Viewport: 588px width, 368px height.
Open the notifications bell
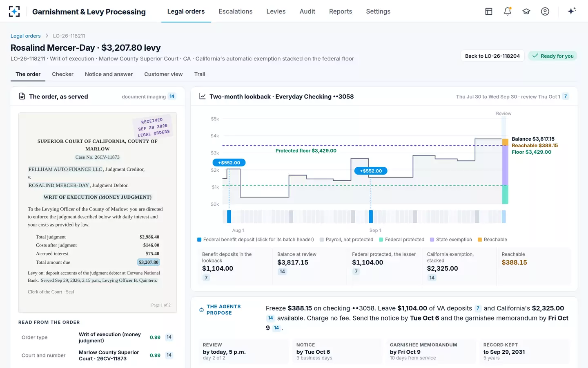coord(508,11)
